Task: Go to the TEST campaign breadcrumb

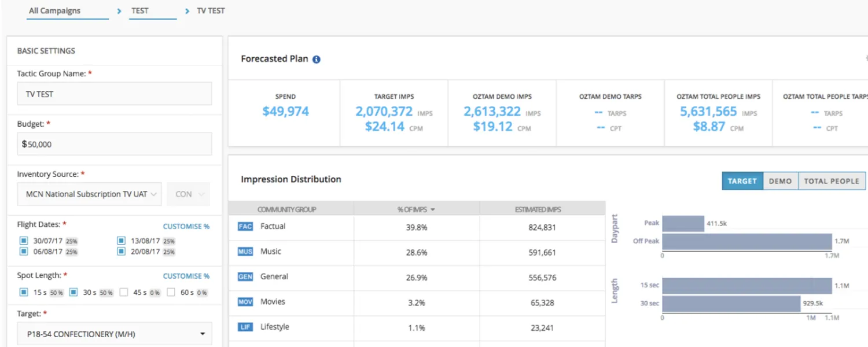Action: 140,10
